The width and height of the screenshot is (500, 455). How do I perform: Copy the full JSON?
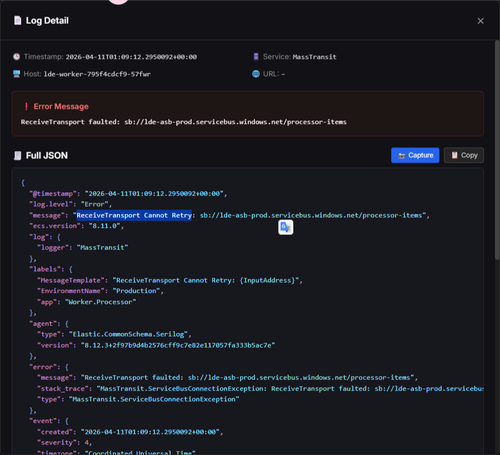click(464, 155)
